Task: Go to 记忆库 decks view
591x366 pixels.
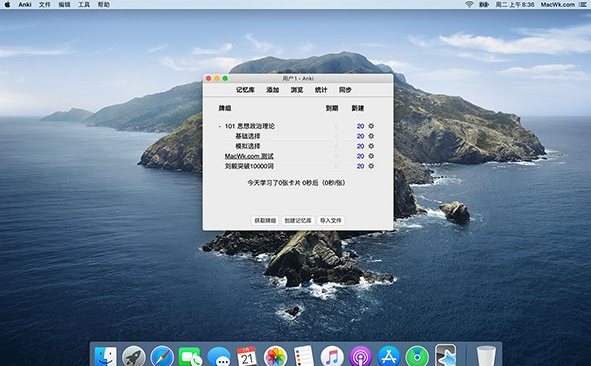Action: [x=245, y=90]
